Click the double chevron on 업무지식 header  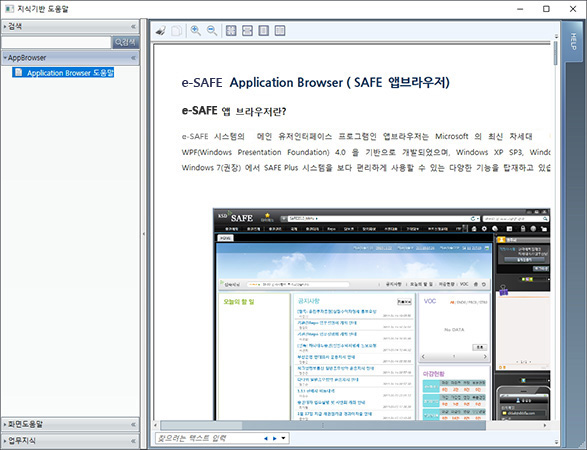tap(133, 441)
